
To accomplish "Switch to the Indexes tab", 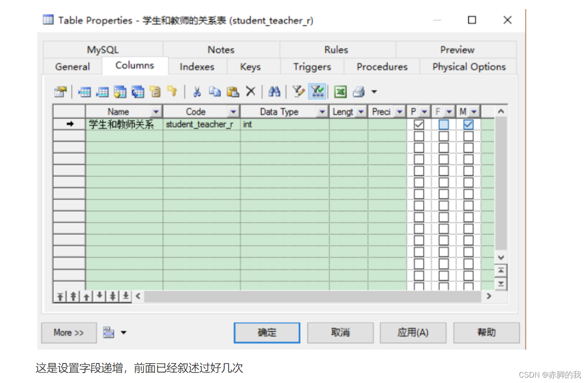I will click(x=197, y=66).
